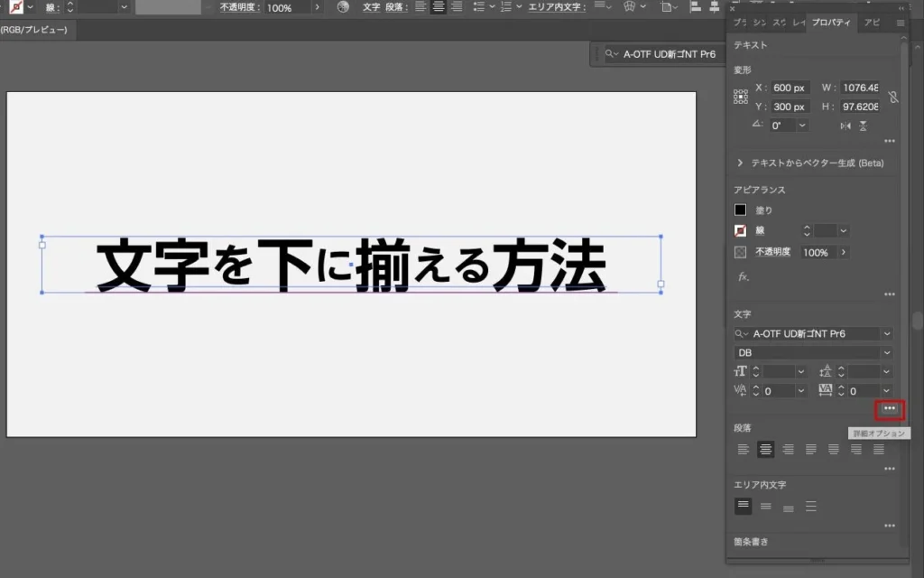Click the recolor artwork globe icon in the control bar
924x578 pixels.
pyautogui.click(x=343, y=7)
